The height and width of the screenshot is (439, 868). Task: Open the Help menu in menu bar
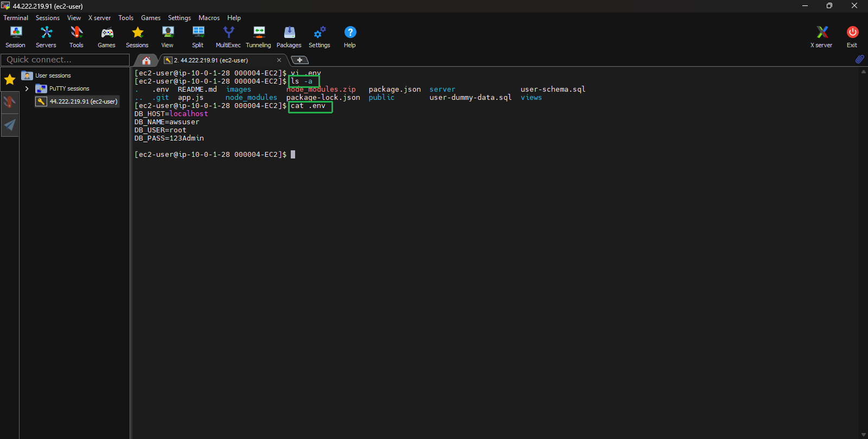click(x=234, y=18)
